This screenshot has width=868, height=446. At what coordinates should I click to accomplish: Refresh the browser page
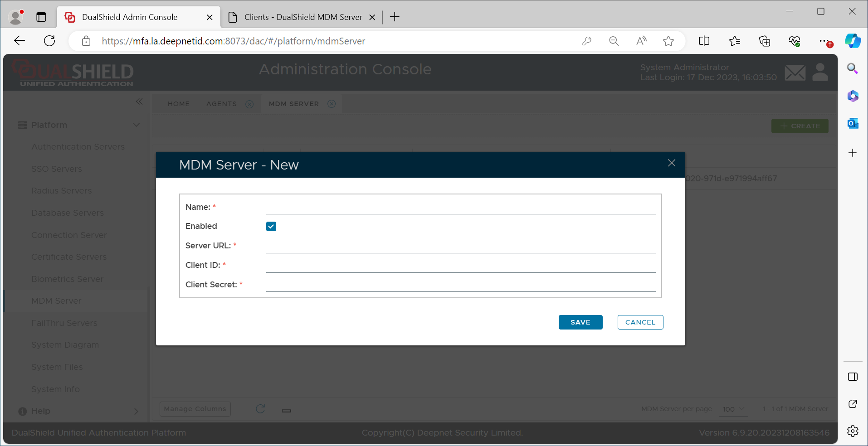(49, 41)
